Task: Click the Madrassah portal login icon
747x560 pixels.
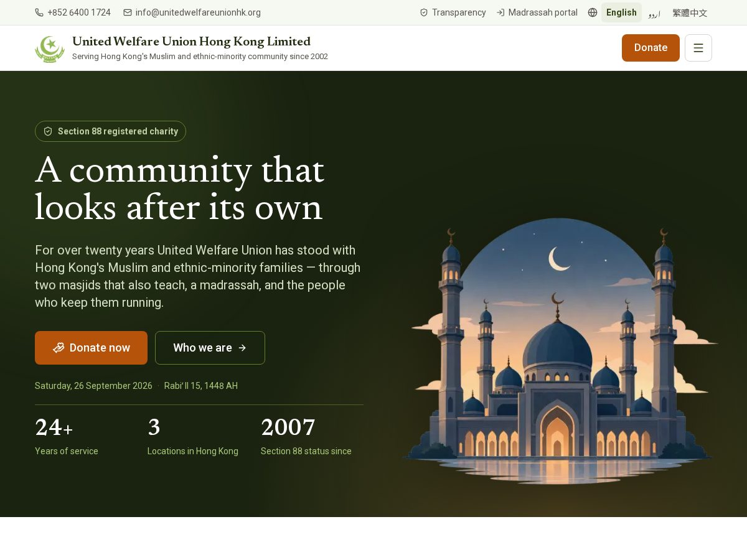Action: 500,12
